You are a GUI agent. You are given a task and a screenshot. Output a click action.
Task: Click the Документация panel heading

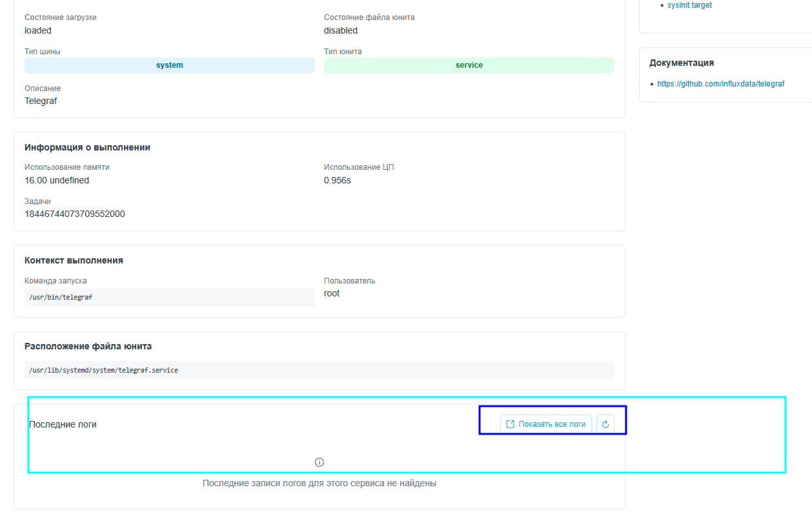point(681,63)
